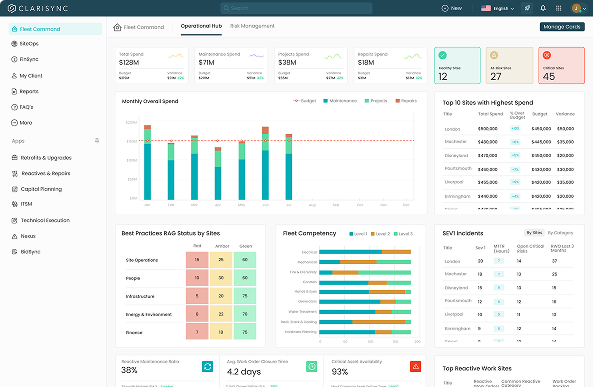Click the 4.2 days closure time value
Screen dimensions: 593x387
tap(244, 372)
